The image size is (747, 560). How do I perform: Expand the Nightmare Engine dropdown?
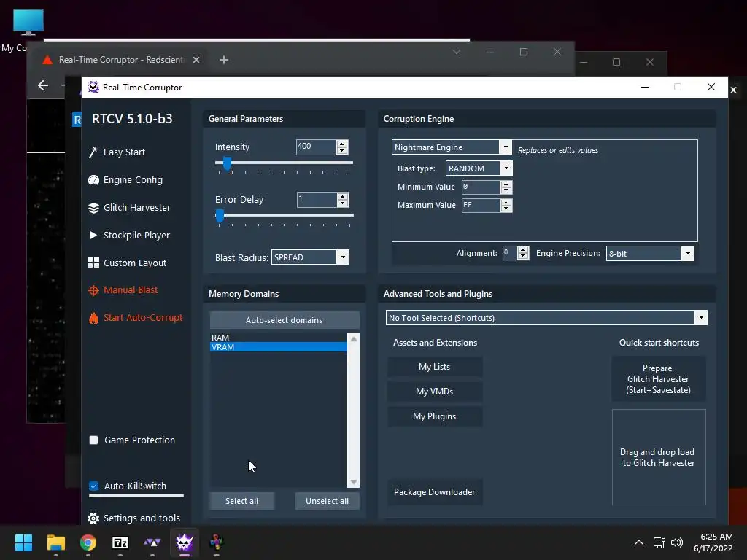506,147
